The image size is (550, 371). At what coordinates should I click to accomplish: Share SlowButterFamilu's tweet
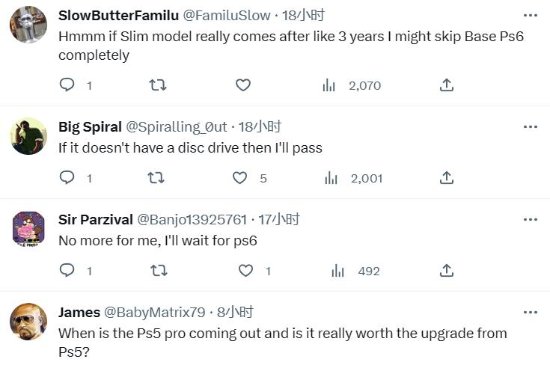coord(446,85)
